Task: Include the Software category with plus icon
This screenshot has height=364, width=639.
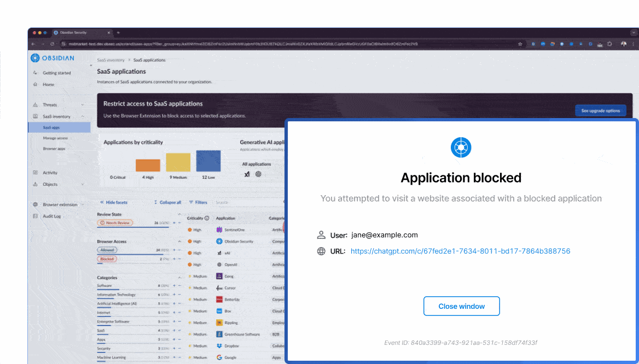Action: click(174, 286)
